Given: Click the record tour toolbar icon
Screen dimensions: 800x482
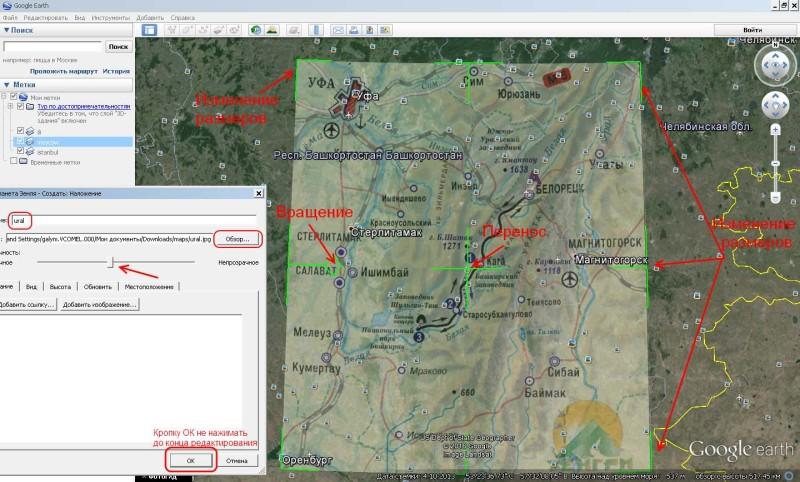Looking at the screenshot, I should (x=234, y=30).
